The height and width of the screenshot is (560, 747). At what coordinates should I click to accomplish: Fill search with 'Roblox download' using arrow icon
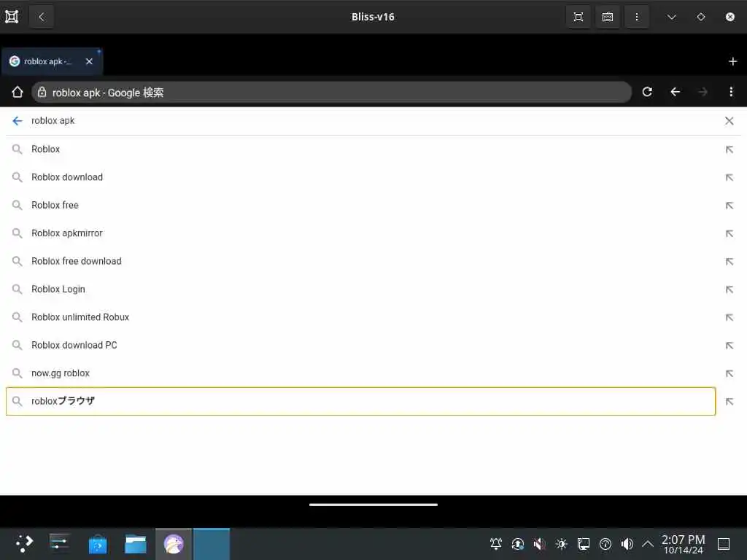729,178
